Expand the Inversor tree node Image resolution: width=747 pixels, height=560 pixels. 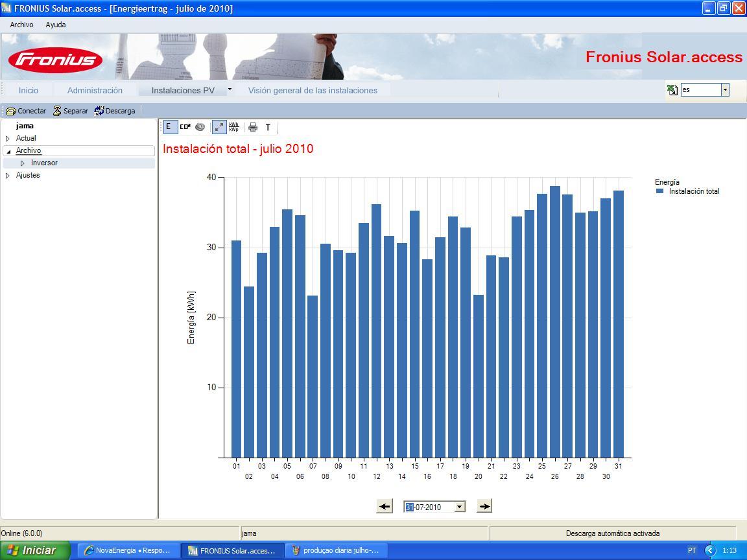[23, 163]
